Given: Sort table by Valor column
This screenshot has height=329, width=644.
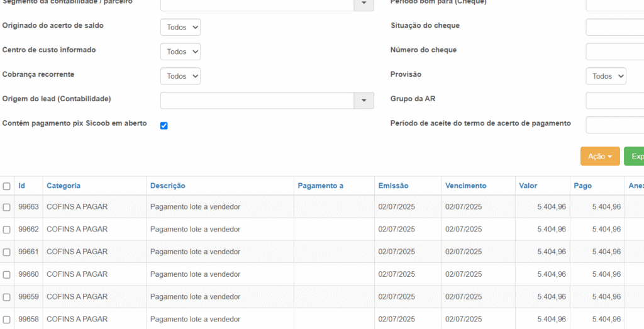Looking at the screenshot, I should tap(528, 186).
